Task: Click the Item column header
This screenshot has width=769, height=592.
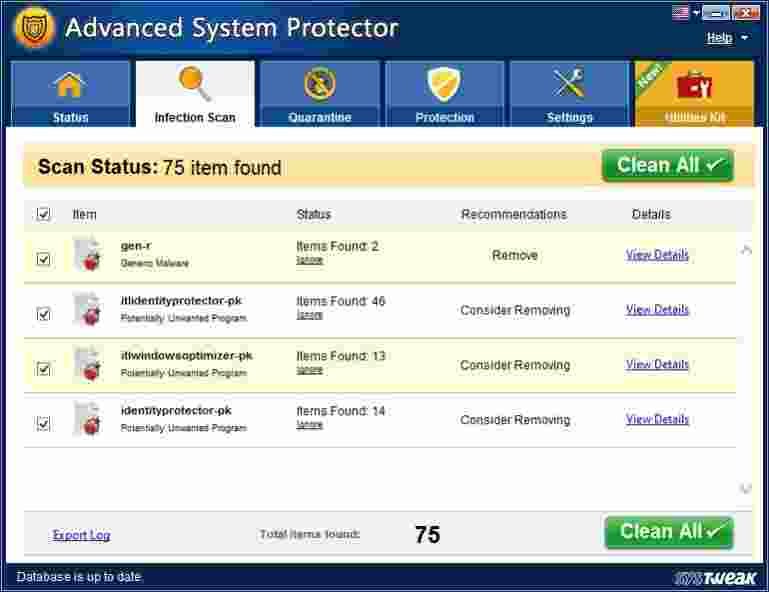Action: [84, 214]
